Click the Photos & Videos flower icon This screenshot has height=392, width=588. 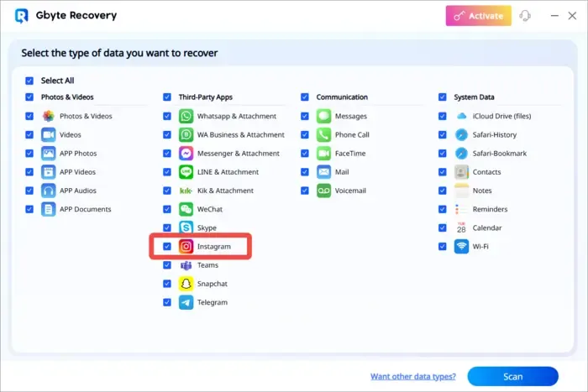coord(49,116)
